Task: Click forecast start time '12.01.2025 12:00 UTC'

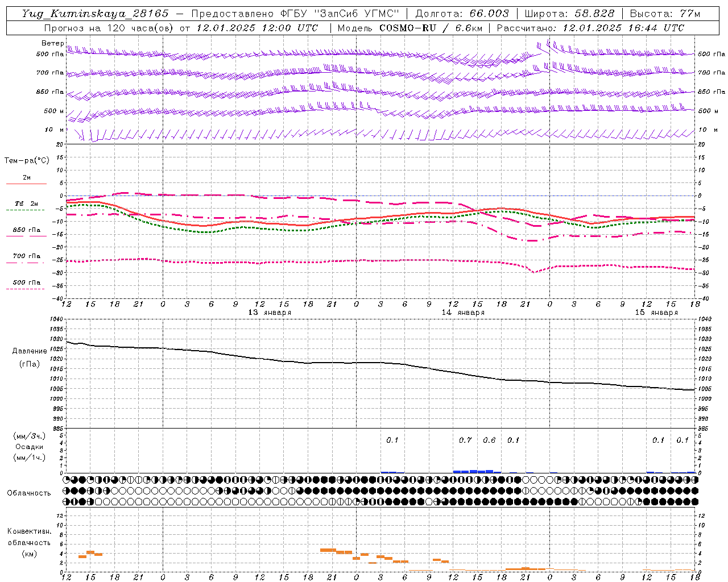Action: (257, 27)
